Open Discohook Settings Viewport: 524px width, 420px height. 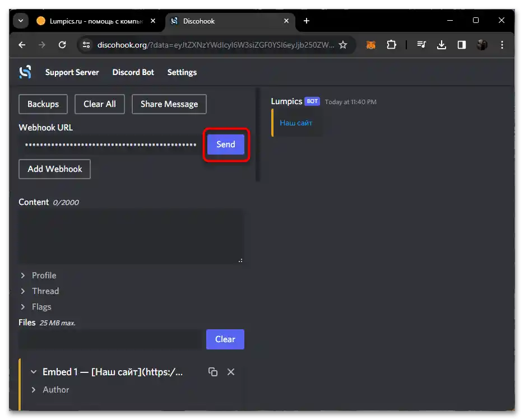pos(182,72)
